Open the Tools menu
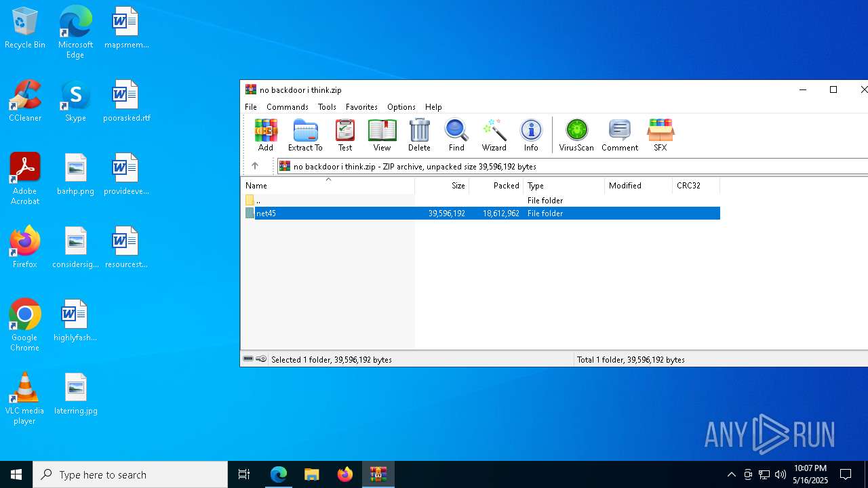868x488 pixels. pyautogui.click(x=327, y=107)
